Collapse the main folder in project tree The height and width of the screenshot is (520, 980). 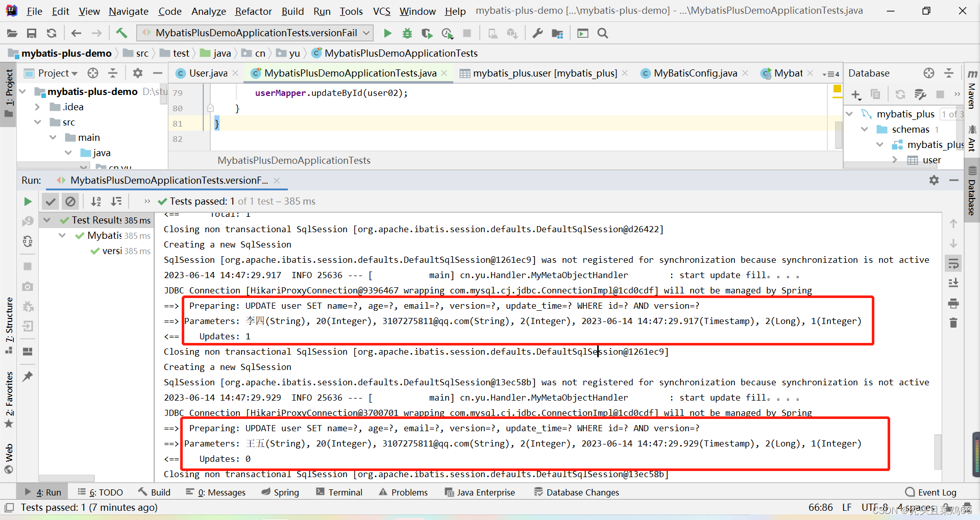point(53,138)
